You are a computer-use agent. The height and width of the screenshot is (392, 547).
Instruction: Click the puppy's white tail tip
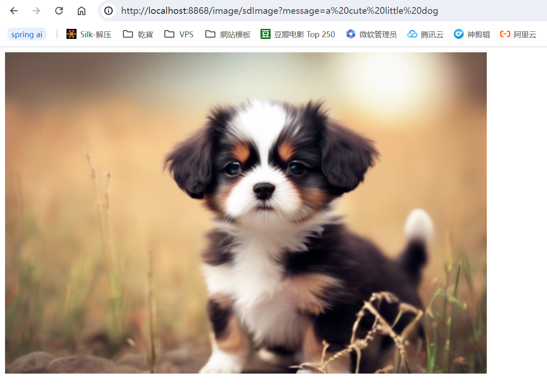(x=419, y=224)
